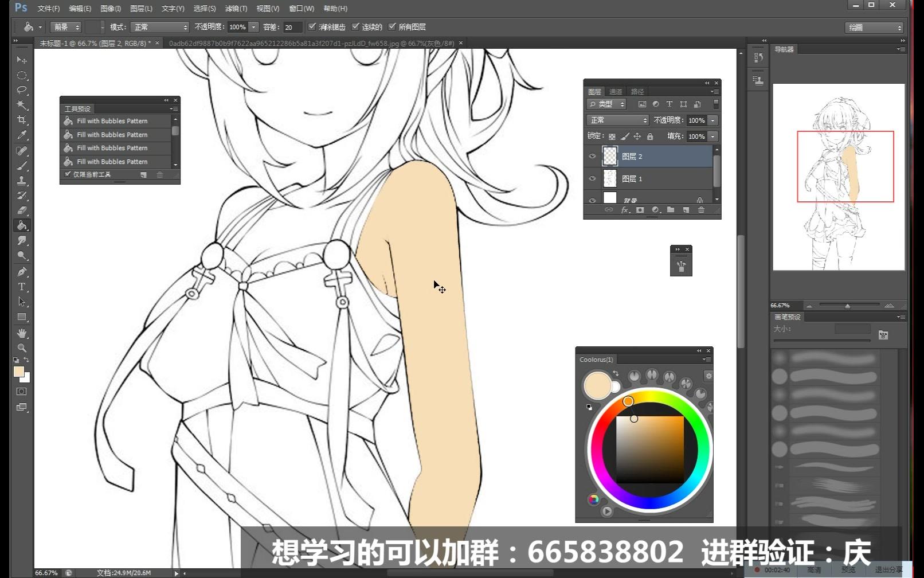Select the Crop tool
924x578 pixels.
(22, 120)
